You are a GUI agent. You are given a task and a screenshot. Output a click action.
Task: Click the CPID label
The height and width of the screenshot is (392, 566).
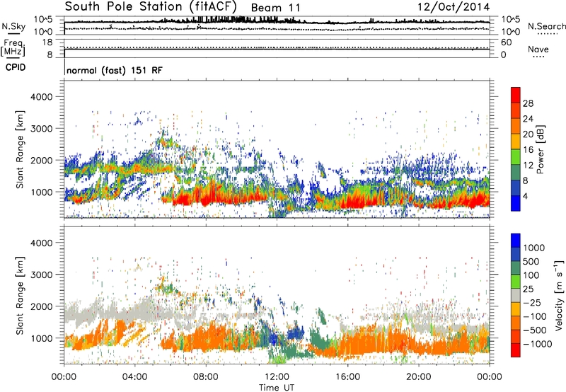[16, 67]
